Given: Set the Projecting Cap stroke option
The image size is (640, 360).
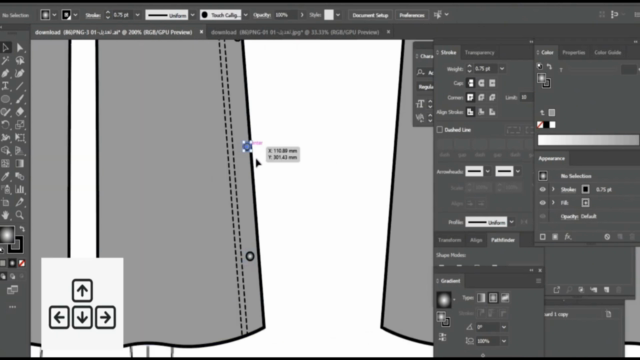Looking at the screenshot, I should click(492, 83).
